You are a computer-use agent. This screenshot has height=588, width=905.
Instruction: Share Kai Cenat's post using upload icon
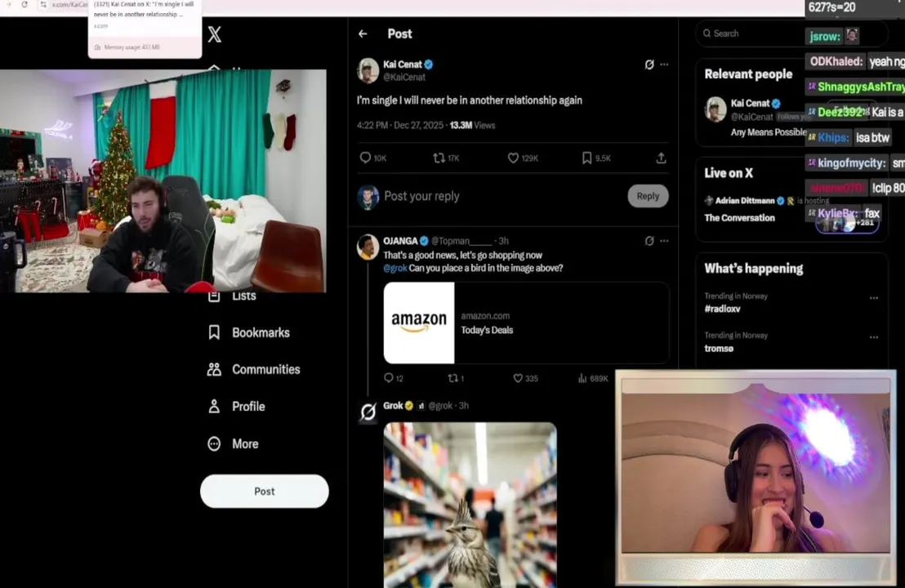click(x=661, y=158)
